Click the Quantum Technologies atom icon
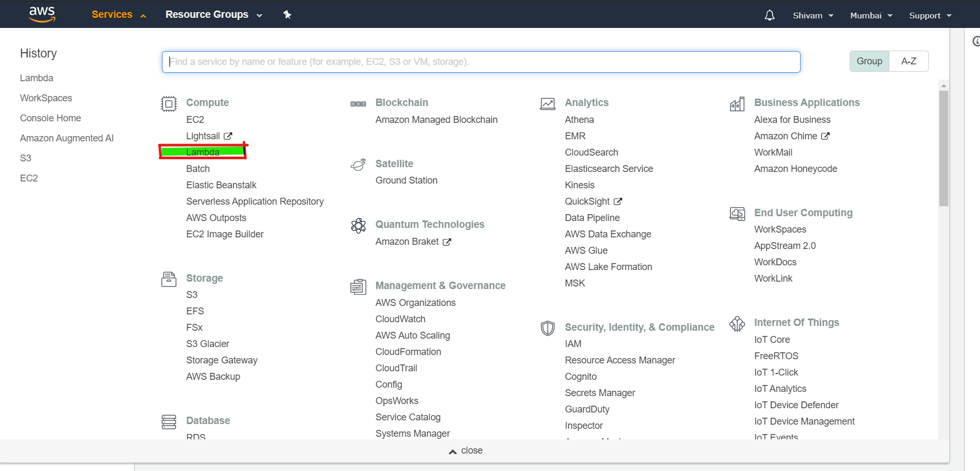Viewport: 980px width, 471px height. click(x=358, y=226)
